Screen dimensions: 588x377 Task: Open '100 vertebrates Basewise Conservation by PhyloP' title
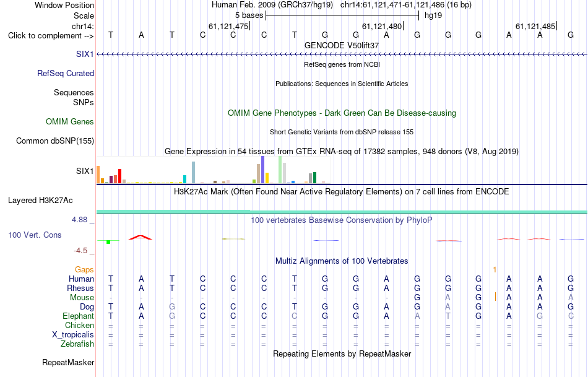(342, 220)
